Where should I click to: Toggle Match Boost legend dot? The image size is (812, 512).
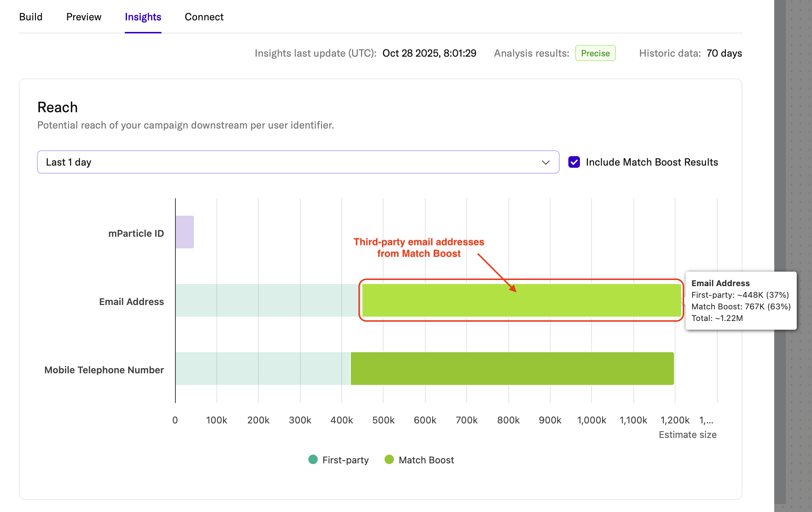(x=389, y=459)
